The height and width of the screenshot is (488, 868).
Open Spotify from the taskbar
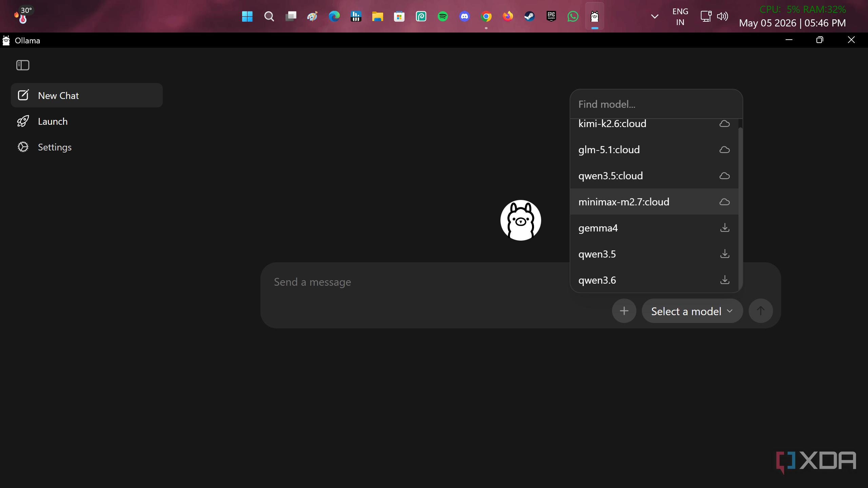coord(442,16)
